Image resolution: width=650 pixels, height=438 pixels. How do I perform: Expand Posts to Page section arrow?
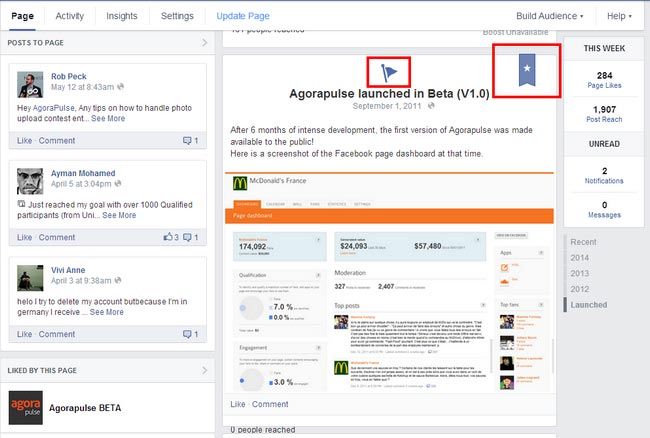(204, 42)
